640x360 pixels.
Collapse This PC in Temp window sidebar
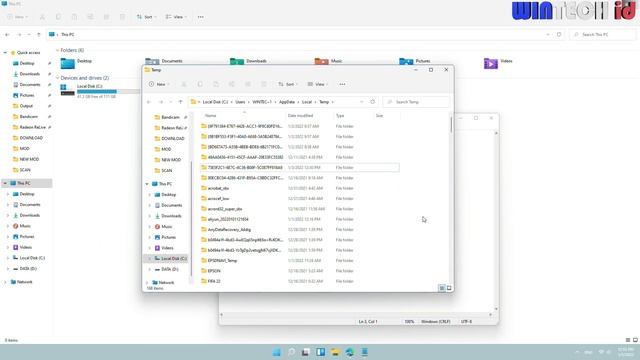tap(147, 184)
